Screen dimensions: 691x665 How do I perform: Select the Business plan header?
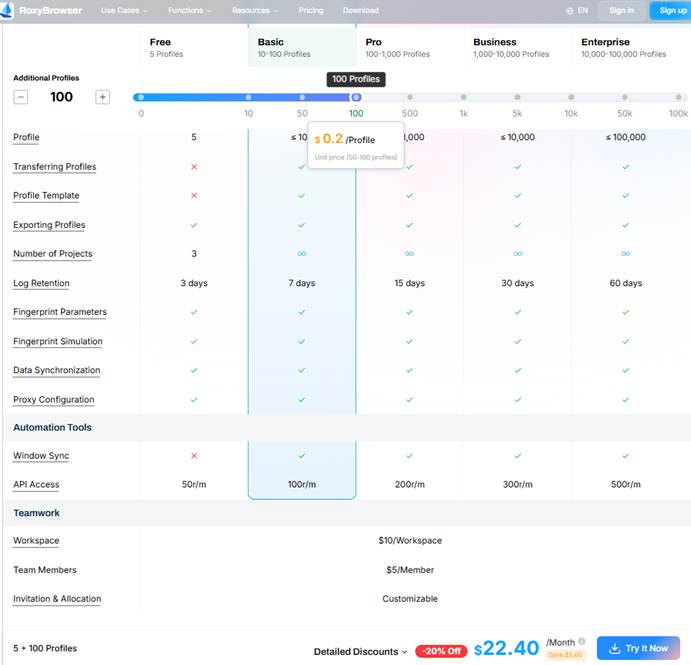click(518, 48)
